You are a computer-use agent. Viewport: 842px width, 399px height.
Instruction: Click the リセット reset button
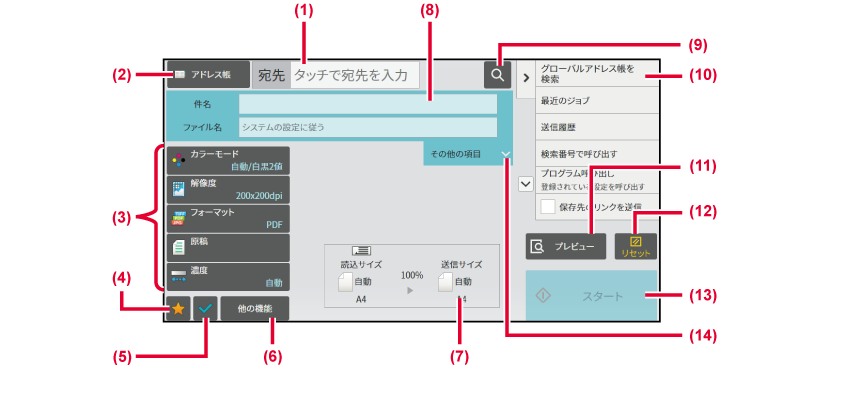636,246
